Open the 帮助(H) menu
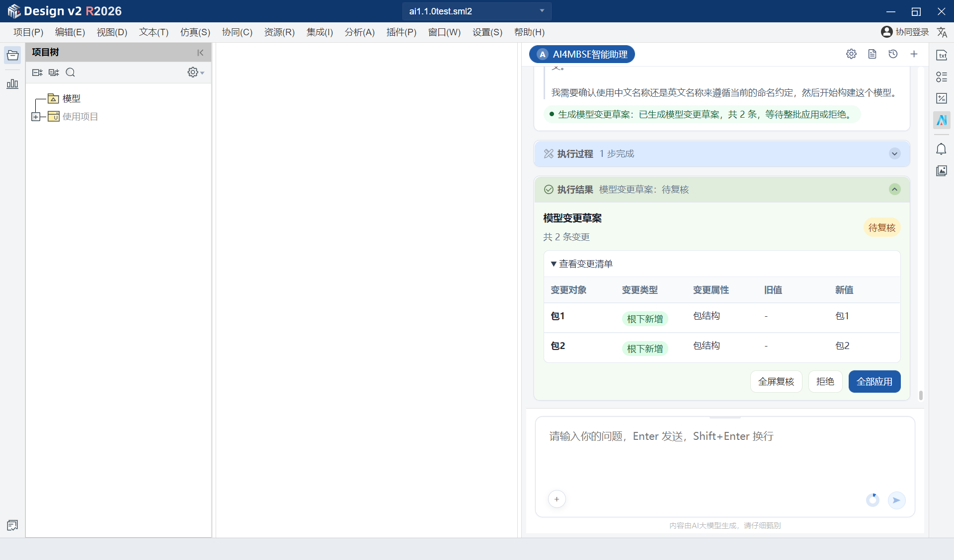 (529, 32)
